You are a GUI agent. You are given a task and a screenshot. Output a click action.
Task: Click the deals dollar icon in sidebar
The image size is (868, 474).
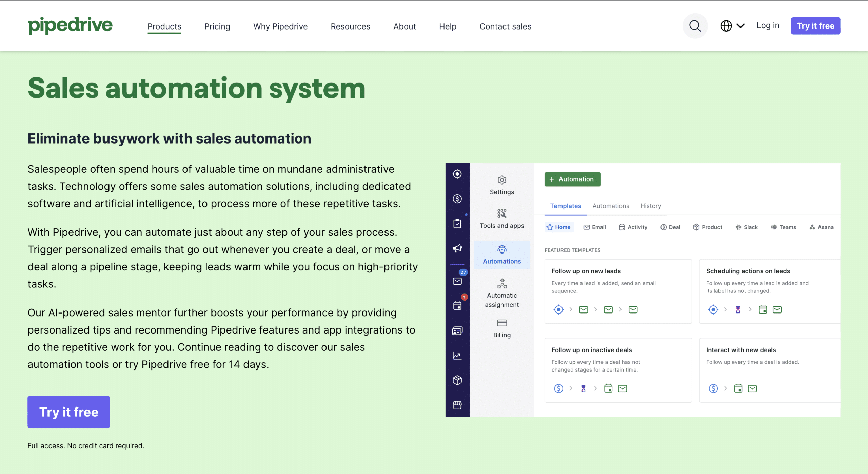pos(457,199)
